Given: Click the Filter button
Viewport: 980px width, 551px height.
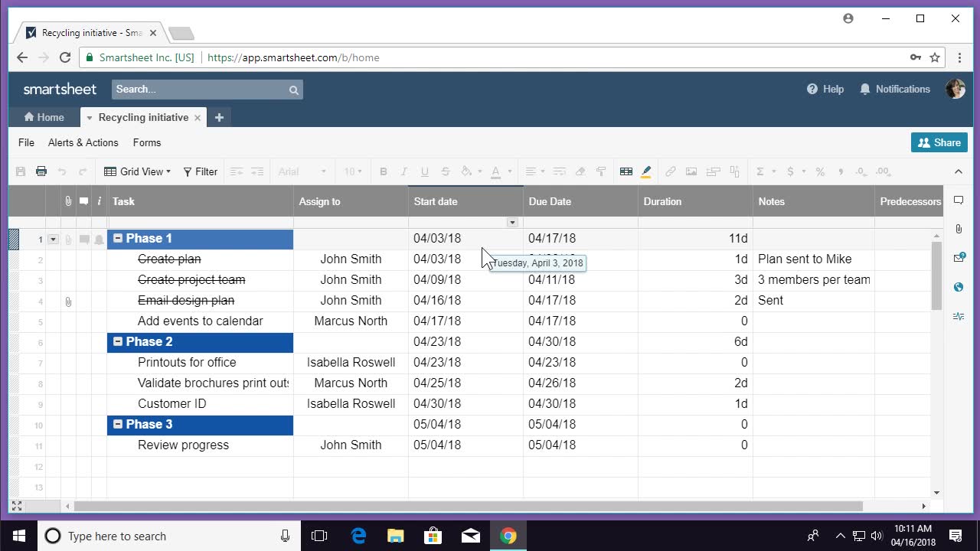Looking at the screenshot, I should (201, 171).
